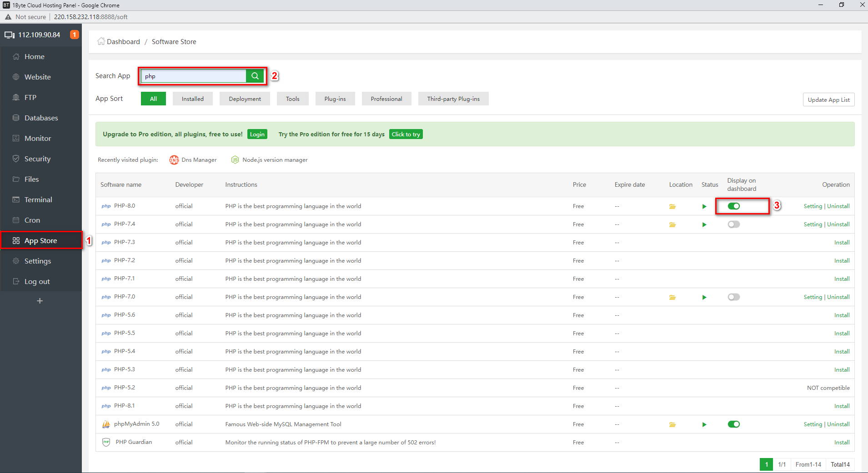The height and width of the screenshot is (473, 868).
Task: Select the Installed app sort tab
Action: coord(193,99)
